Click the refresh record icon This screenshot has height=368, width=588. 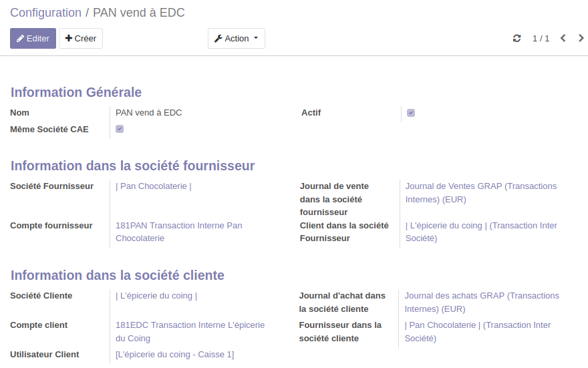pos(517,39)
